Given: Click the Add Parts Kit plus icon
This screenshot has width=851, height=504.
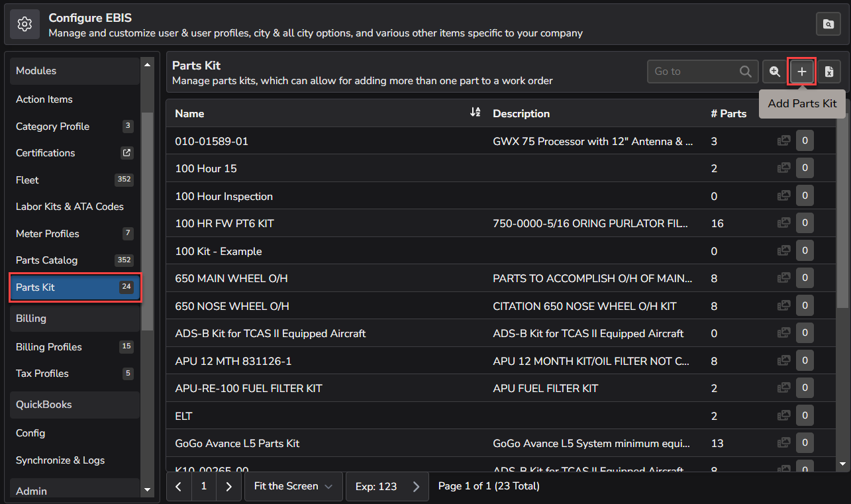Looking at the screenshot, I should pos(801,71).
